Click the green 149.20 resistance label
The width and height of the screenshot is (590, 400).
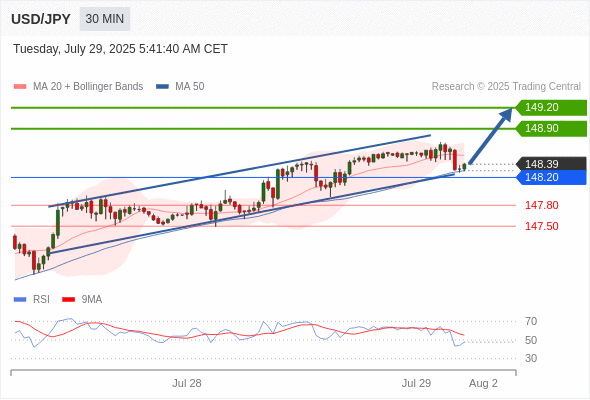[551, 108]
